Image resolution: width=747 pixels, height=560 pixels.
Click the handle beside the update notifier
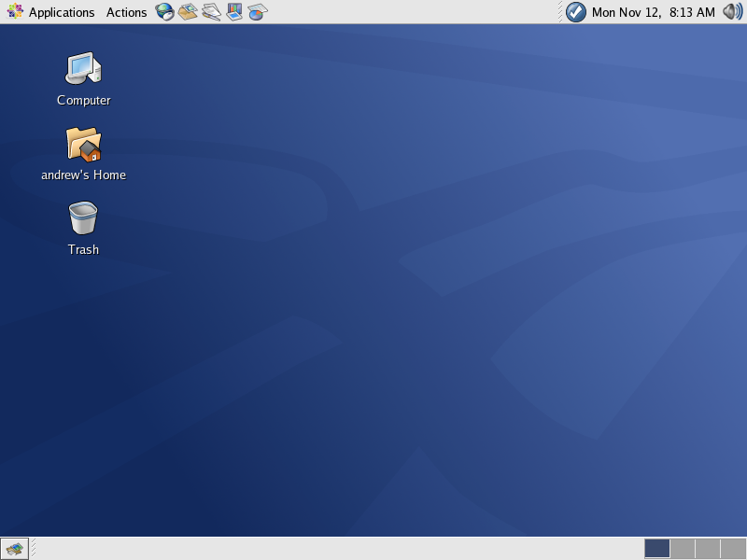pos(560,12)
